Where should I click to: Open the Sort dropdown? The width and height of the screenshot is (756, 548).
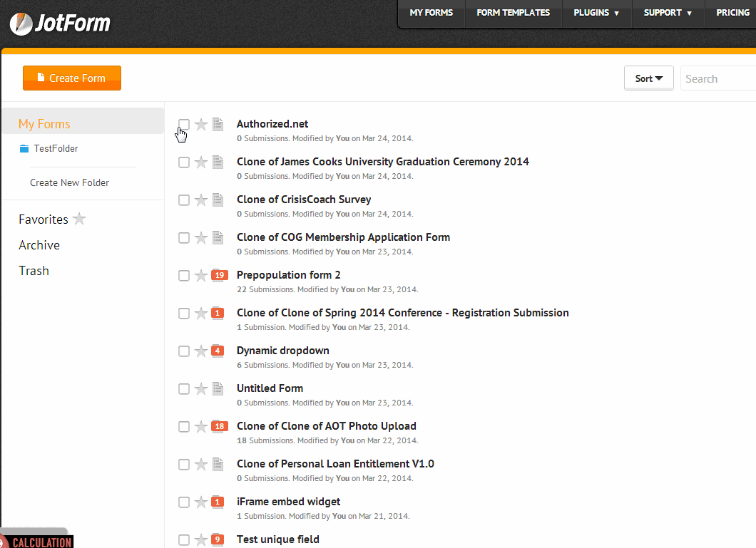pos(648,78)
